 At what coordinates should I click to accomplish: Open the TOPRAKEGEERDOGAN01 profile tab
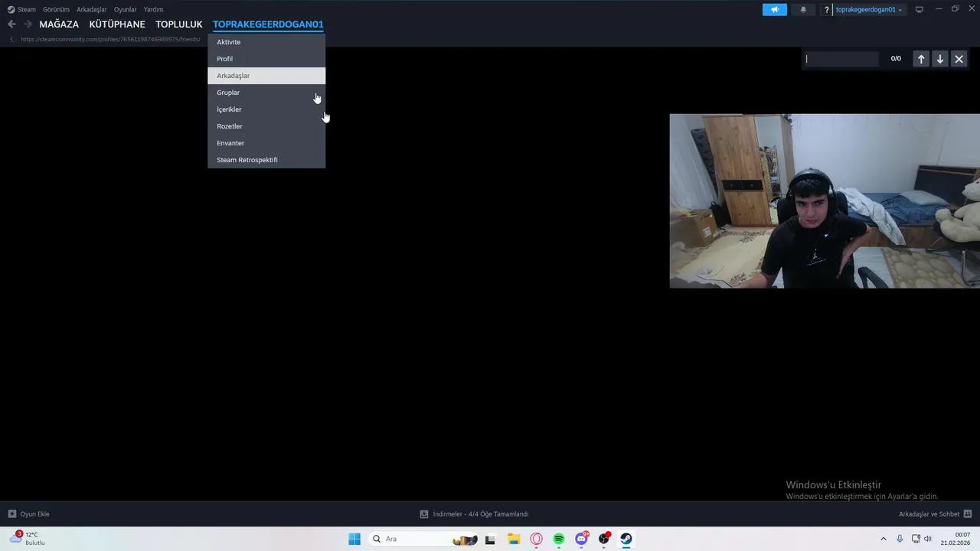pos(268,24)
